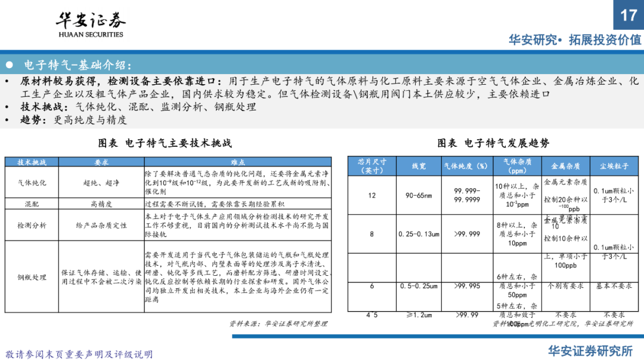Click purity '>99.999' cell
The image size is (644, 363).
466,234
